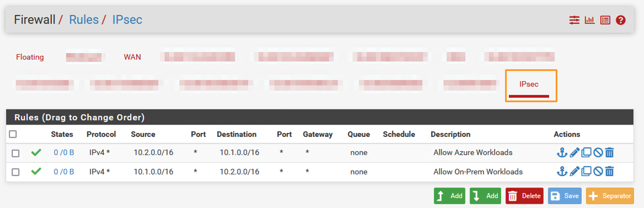Check the Allow On-Prem Workloads rule checkbox
644x208 pixels.
click(x=15, y=172)
